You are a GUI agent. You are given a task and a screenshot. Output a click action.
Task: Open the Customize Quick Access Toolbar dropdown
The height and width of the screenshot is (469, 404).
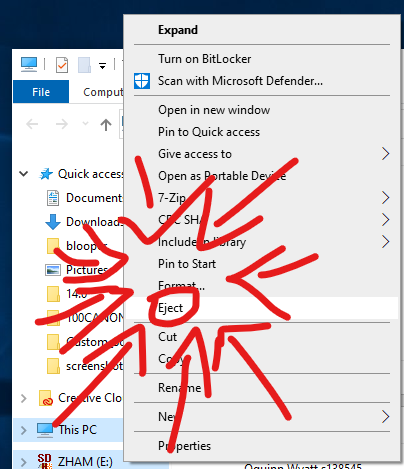[103, 66]
